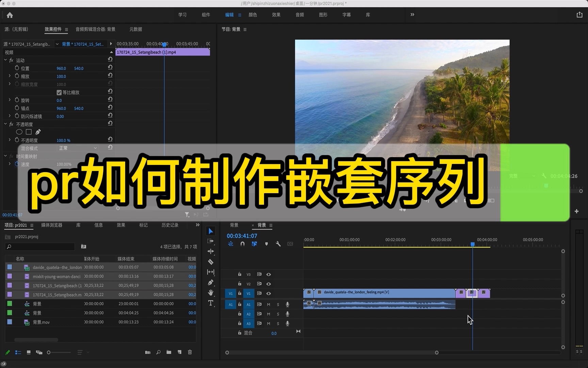
Task: Enable voice-over record on A3
Action: click(288, 323)
